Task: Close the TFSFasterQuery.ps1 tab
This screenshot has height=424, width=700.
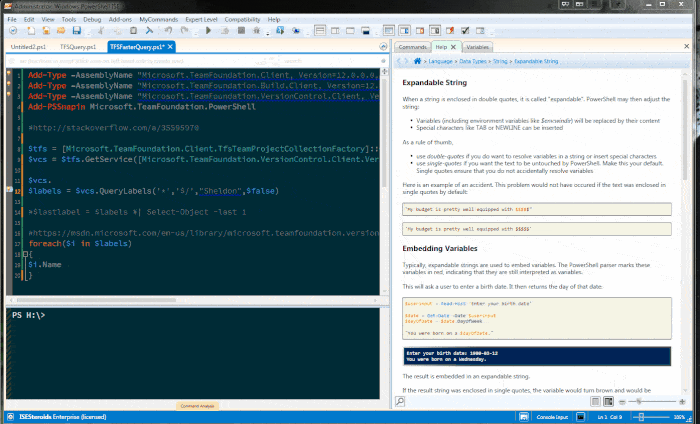Action: [169, 47]
